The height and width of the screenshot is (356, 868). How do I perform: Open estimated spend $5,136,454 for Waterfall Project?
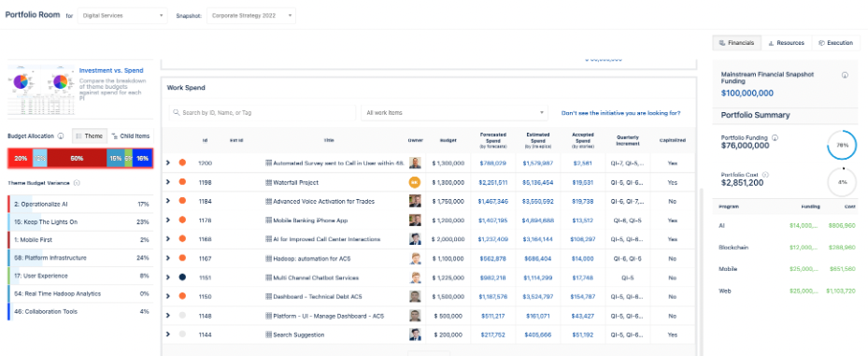click(x=538, y=182)
